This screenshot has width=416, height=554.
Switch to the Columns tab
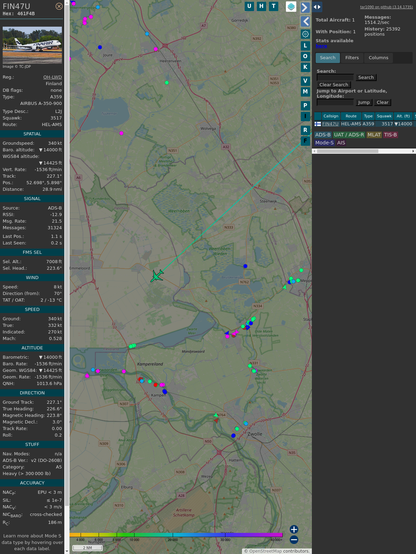[x=378, y=58]
